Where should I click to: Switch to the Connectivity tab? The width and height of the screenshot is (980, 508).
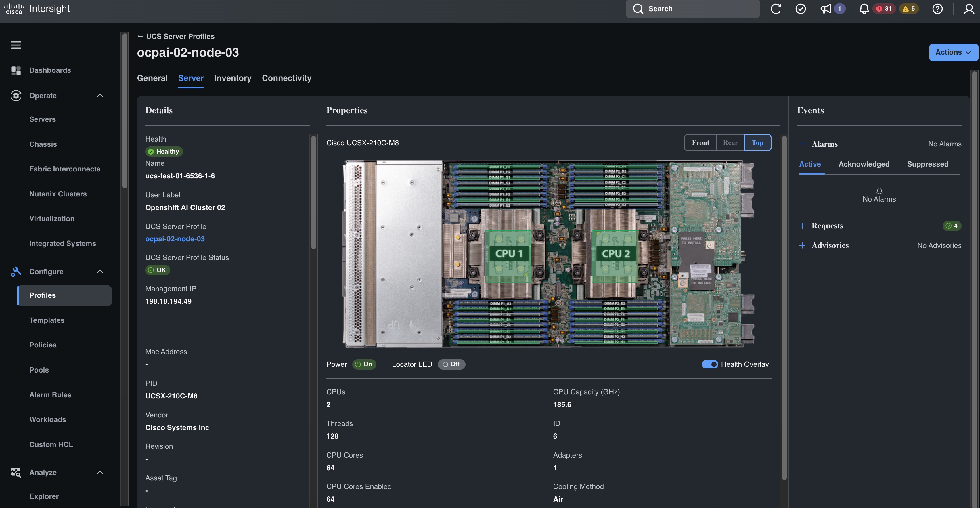pyautogui.click(x=287, y=78)
